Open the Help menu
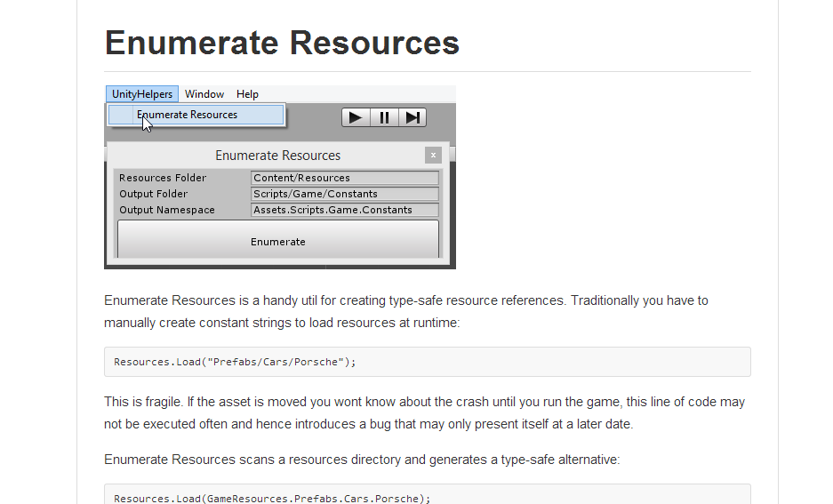The width and height of the screenshot is (833, 504). 247,94
